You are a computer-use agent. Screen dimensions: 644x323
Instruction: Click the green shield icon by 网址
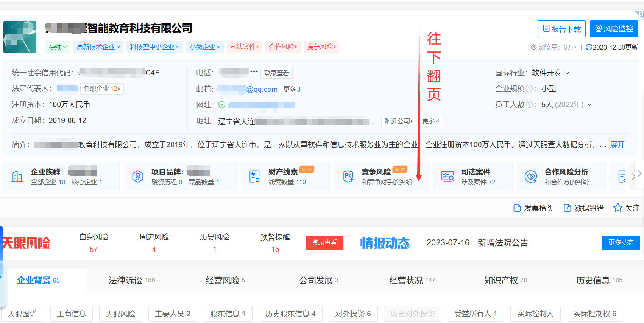pyautogui.click(x=222, y=105)
